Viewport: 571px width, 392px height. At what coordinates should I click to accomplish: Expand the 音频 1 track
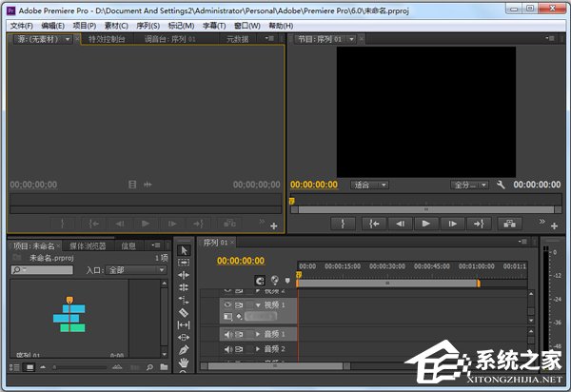tap(258, 335)
